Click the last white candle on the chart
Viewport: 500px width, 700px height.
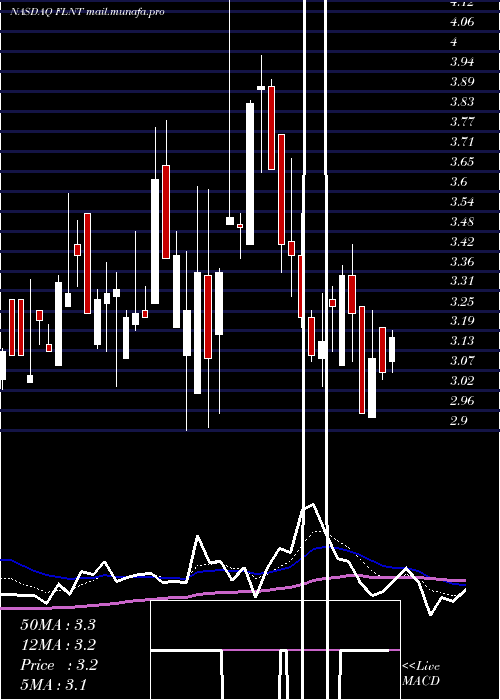point(392,350)
